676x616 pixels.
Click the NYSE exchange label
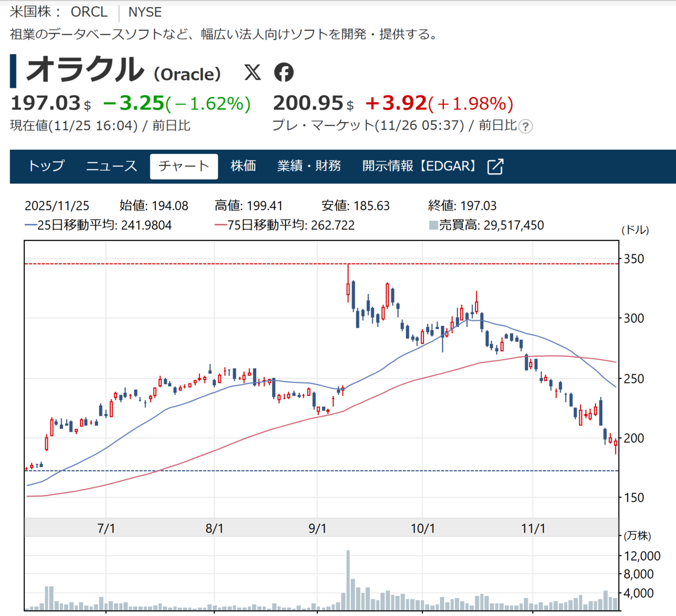145,12
